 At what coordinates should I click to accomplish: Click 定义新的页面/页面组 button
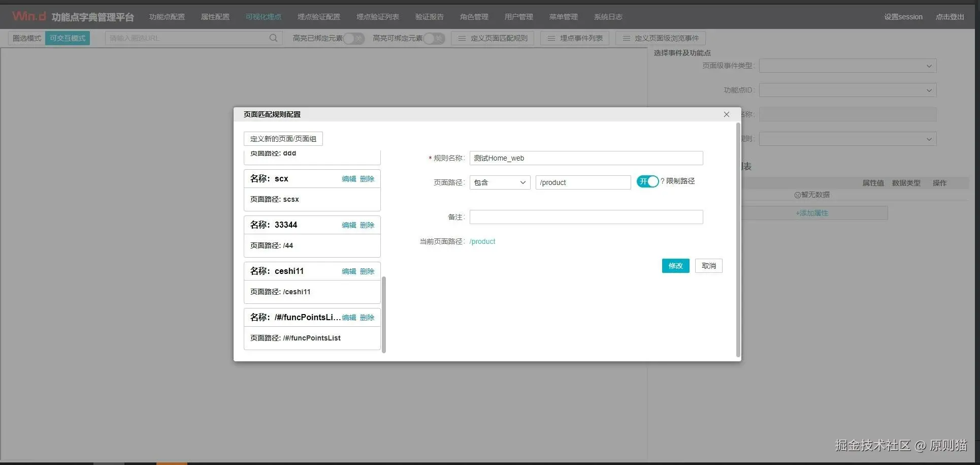point(283,139)
